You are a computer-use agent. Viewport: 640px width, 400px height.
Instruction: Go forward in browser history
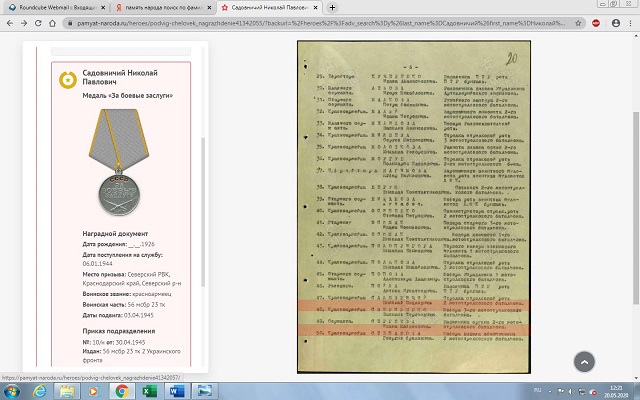(24, 23)
